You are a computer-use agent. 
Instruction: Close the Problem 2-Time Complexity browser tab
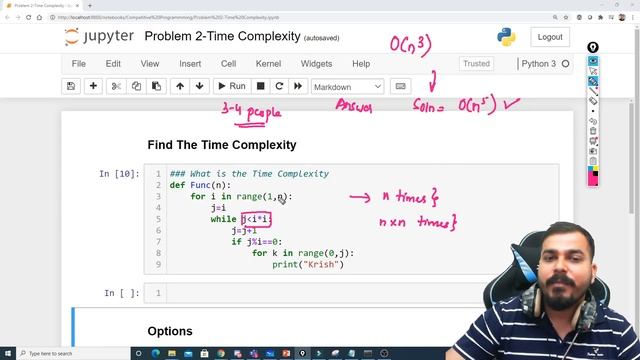click(78, 6)
